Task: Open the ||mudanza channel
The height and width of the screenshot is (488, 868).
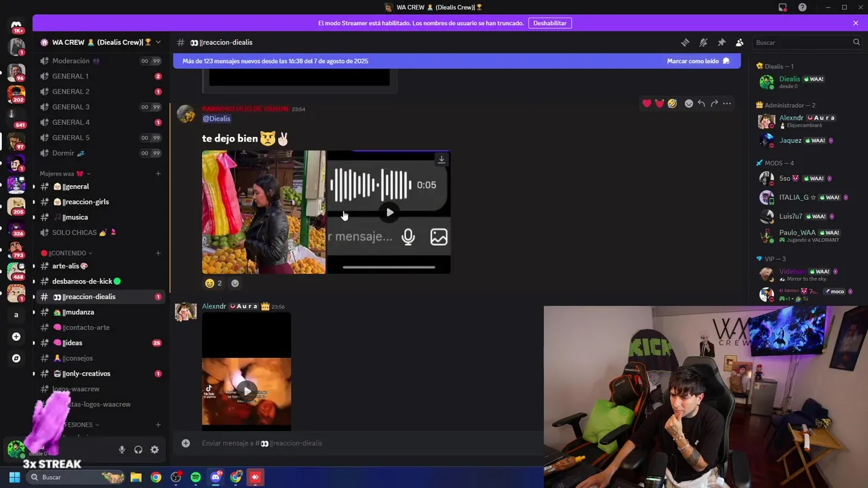Action: tap(101, 312)
